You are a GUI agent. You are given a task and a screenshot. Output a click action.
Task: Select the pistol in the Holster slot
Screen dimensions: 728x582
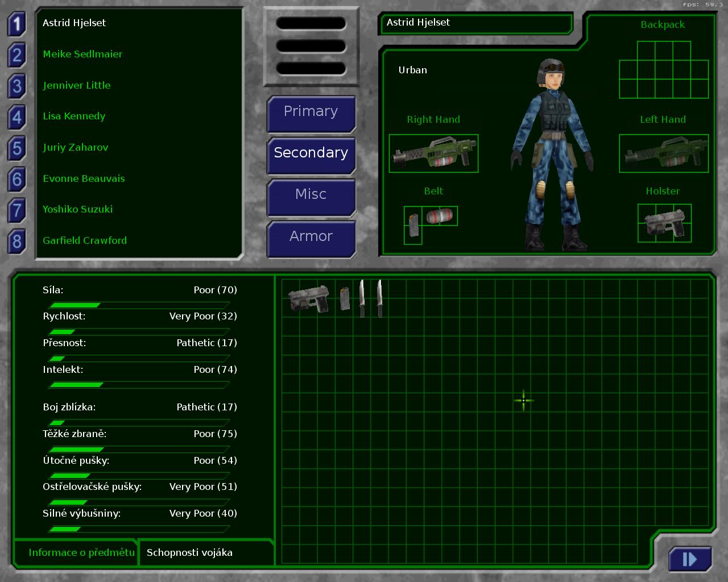point(664,223)
